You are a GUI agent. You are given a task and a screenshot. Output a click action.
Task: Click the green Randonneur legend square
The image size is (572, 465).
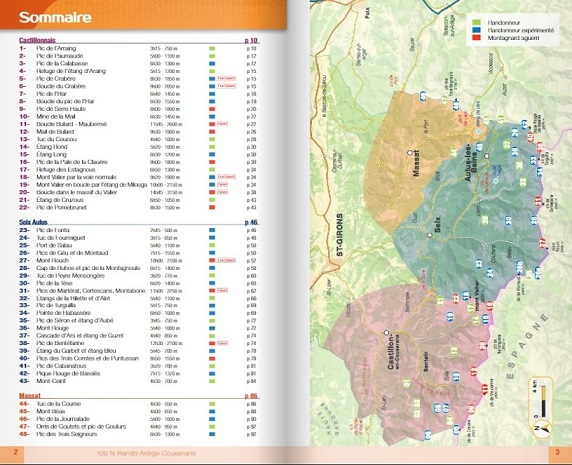[x=475, y=23]
